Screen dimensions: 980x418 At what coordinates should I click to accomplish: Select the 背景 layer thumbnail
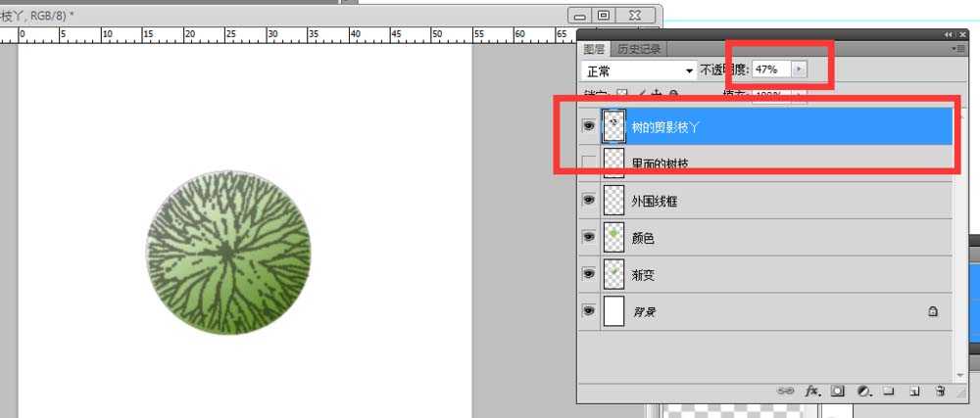coord(613,310)
